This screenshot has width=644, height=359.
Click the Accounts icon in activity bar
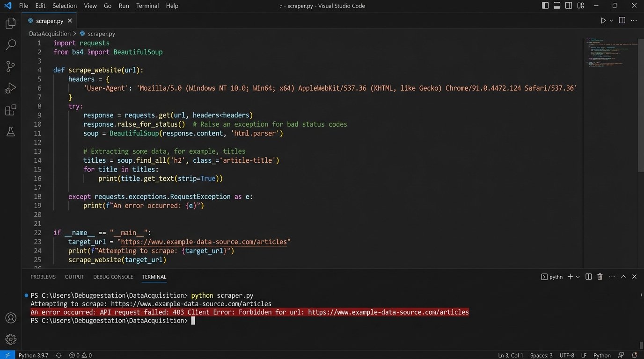click(10, 318)
